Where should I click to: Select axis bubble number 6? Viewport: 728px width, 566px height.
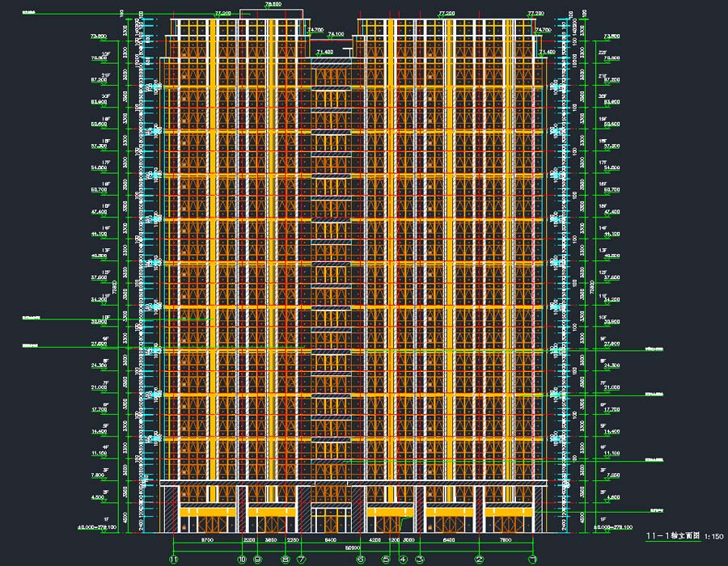click(x=360, y=560)
